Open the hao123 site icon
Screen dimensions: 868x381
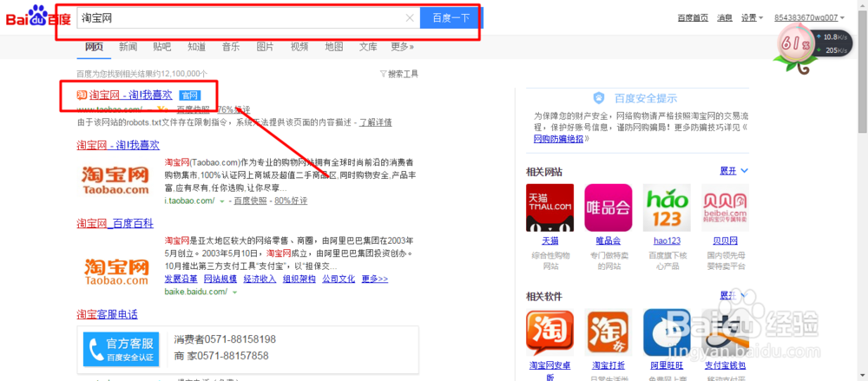[x=667, y=207]
